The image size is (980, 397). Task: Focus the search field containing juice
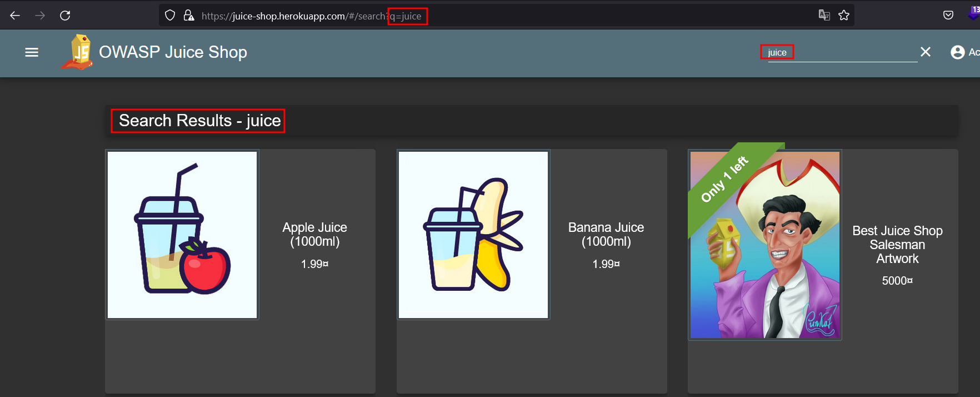[x=842, y=52]
